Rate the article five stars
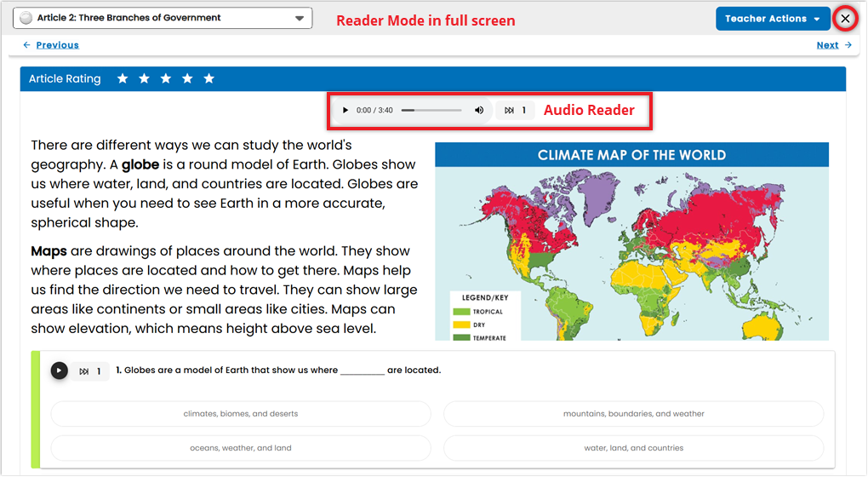Screen dimensions: 868x477 click(x=208, y=78)
